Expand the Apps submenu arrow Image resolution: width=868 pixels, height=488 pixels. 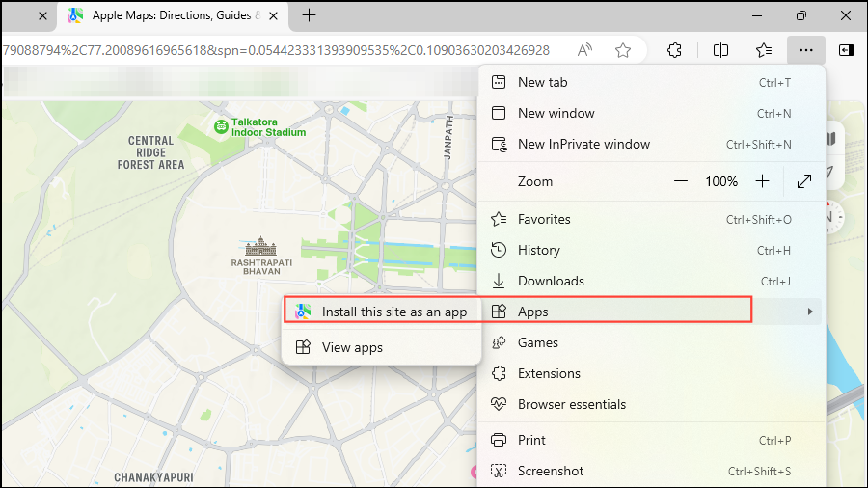[x=810, y=312]
